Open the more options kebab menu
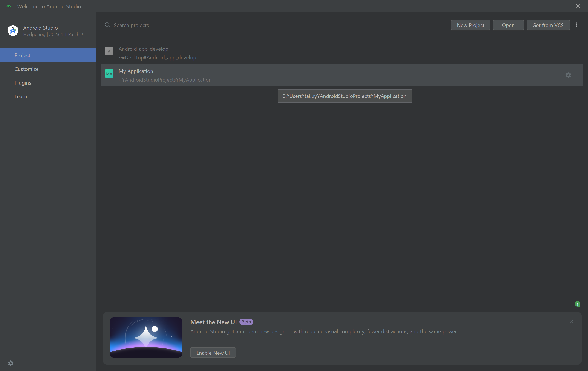The width and height of the screenshot is (588, 371). (x=577, y=25)
